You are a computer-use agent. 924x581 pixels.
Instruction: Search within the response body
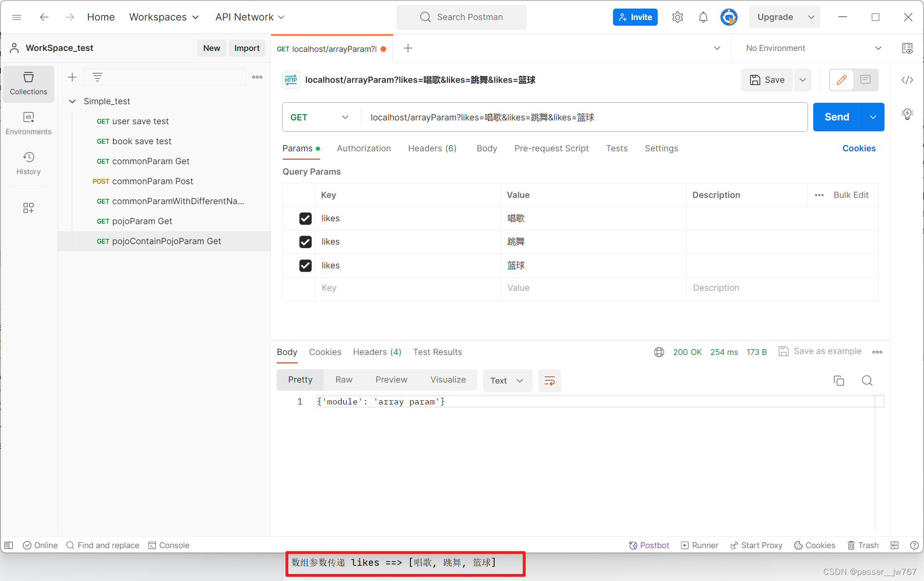(x=867, y=381)
